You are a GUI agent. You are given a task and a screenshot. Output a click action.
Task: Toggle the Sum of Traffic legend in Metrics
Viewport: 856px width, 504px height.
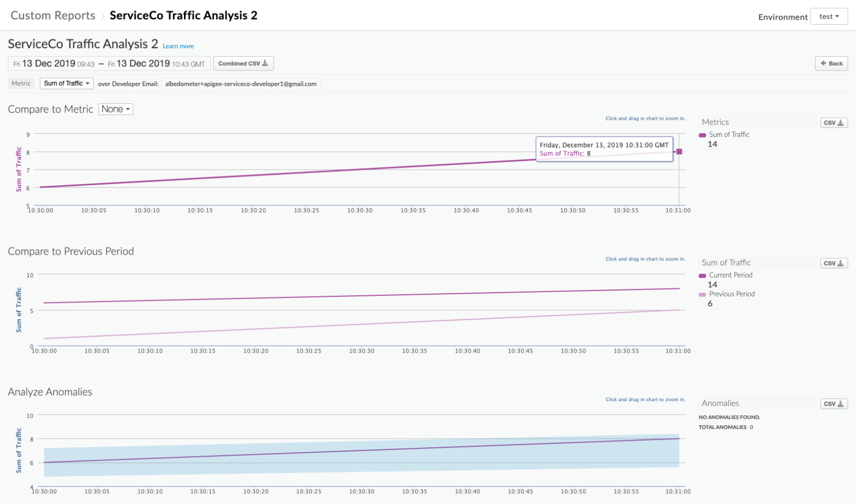click(x=729, y=134)
